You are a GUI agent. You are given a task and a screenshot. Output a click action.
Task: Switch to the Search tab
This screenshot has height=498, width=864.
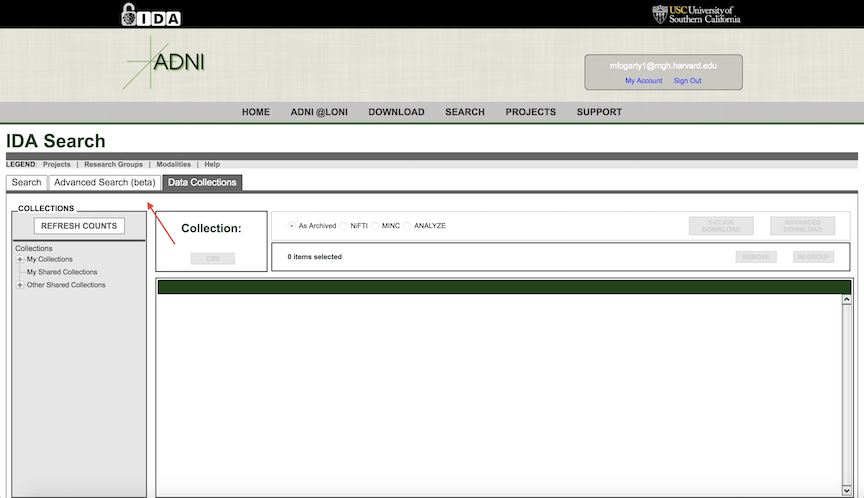[27, 183]
